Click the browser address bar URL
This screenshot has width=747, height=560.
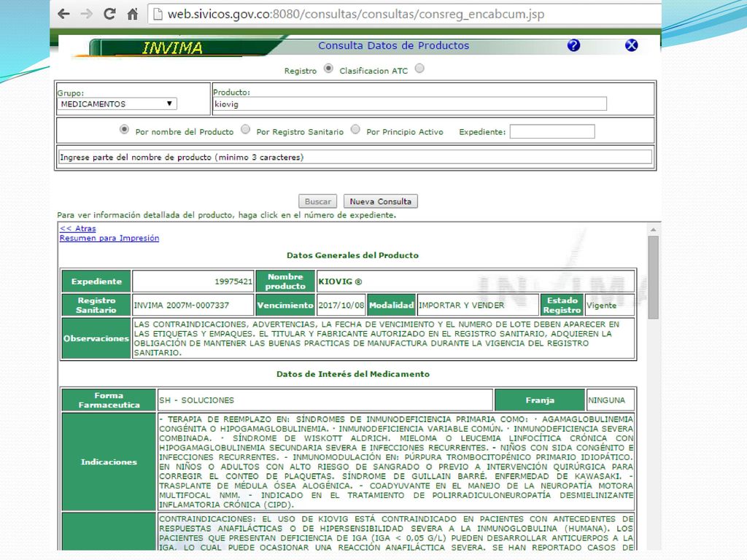[x=356, y=15]
